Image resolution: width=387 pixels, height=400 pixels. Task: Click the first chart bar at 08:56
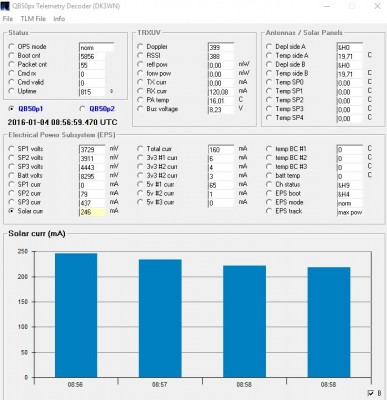click(x=76, y=315)
